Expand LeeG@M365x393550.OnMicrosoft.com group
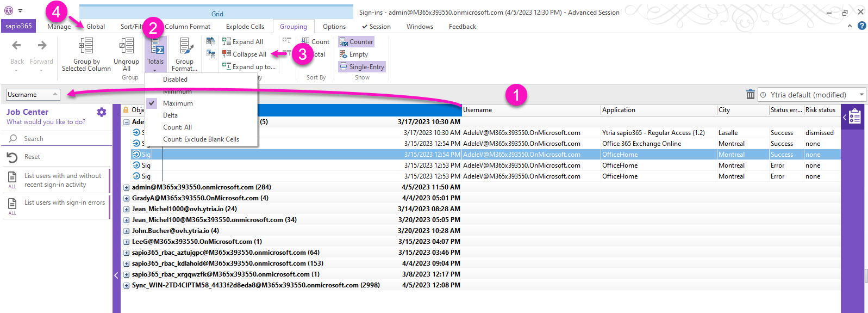Image resolution: width=868 pixels, height=313 pixels. pos(127,242)
